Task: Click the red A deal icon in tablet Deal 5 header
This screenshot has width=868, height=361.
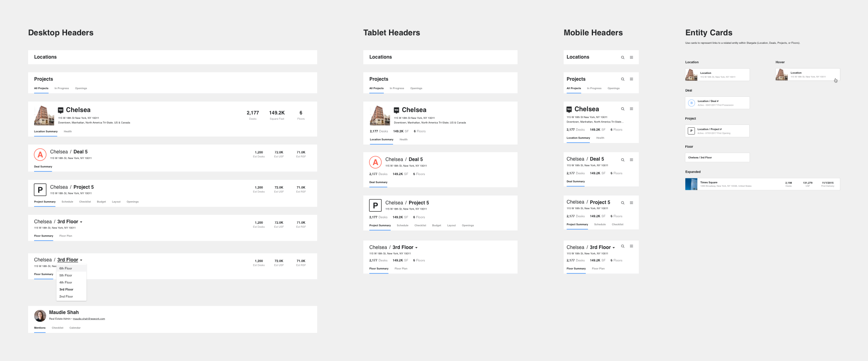Action: click(x=375, y=162)
